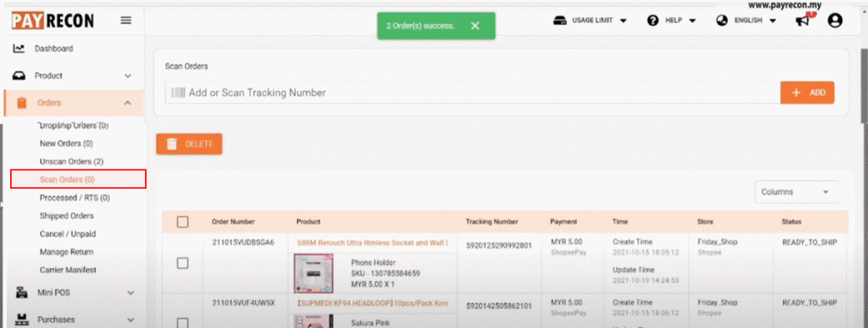Image resolution: width=868 pixels, height=328 pixels.
Task: Open Cancel / Unpaid
Action: click(68, 234)
